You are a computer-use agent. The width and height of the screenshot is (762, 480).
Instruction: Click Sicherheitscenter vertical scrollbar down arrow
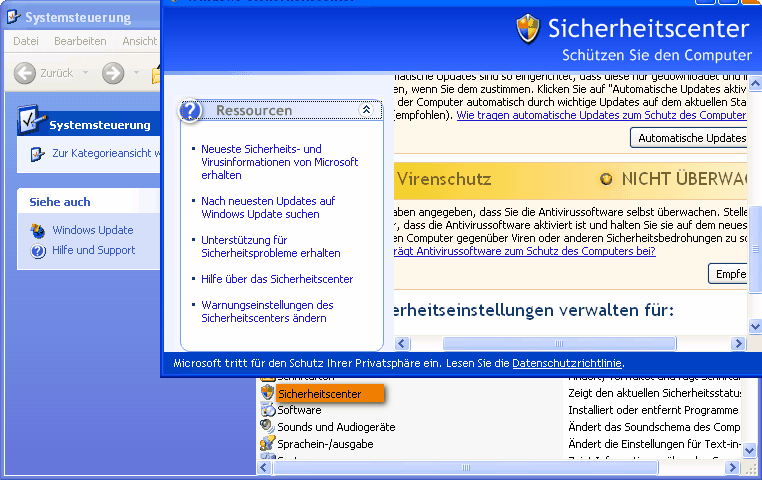pyautogui.click(x=755, y=326)
